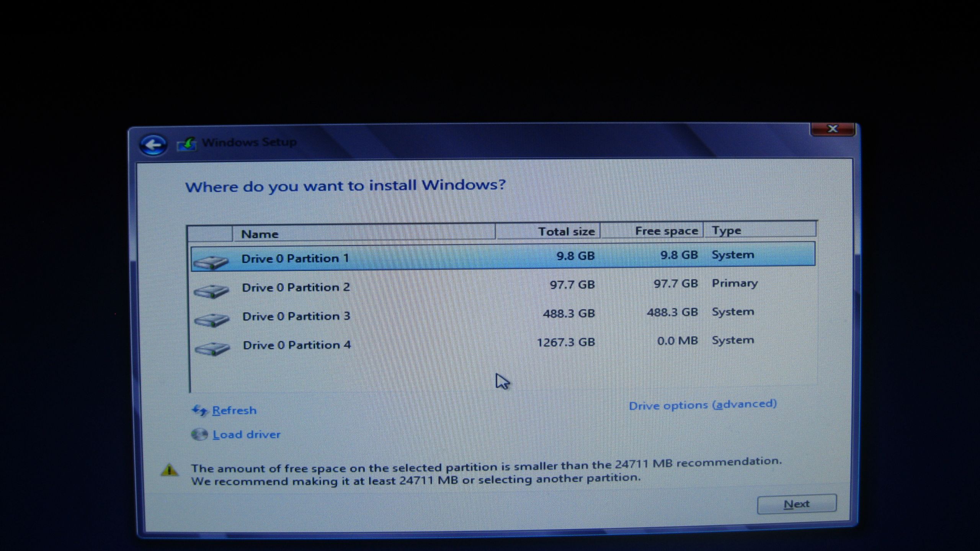Click the Refresh arrows icon

[x=200, y=410]
